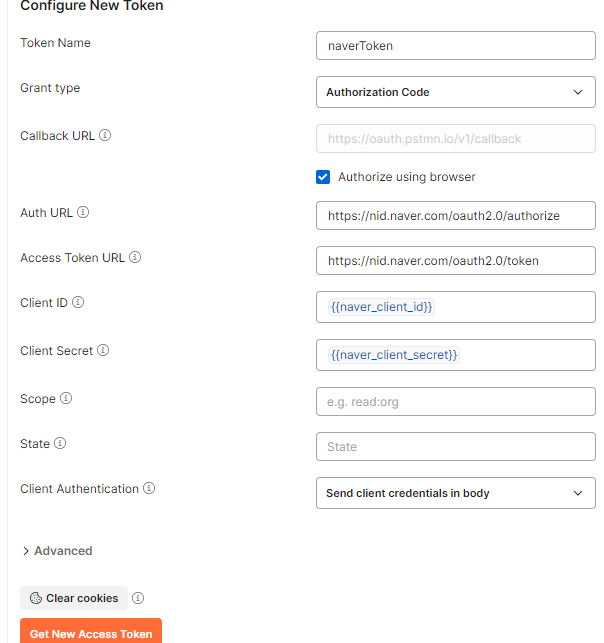Click the Clear cookies button
The height and width of the screenshot is (643, 604).
[74, 598]
